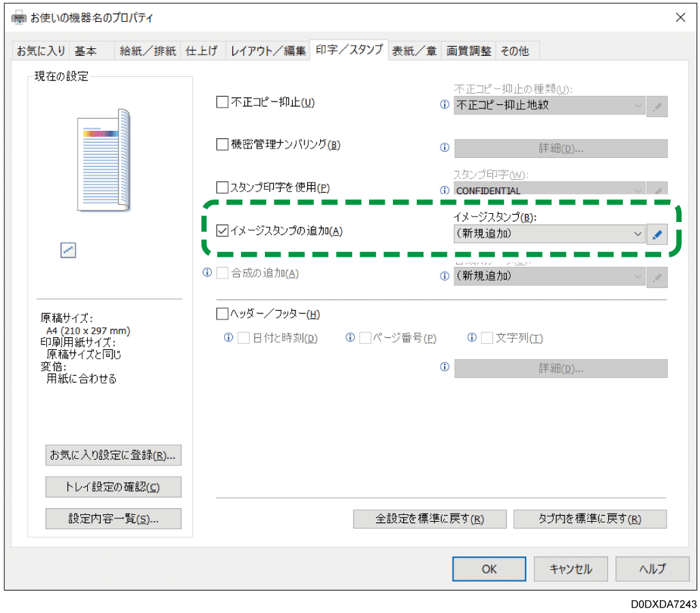700x613 pixels.
Task: Click the info icon next to 不正コピー抑止
Action: pyautogui.click(x=445, y=106)
